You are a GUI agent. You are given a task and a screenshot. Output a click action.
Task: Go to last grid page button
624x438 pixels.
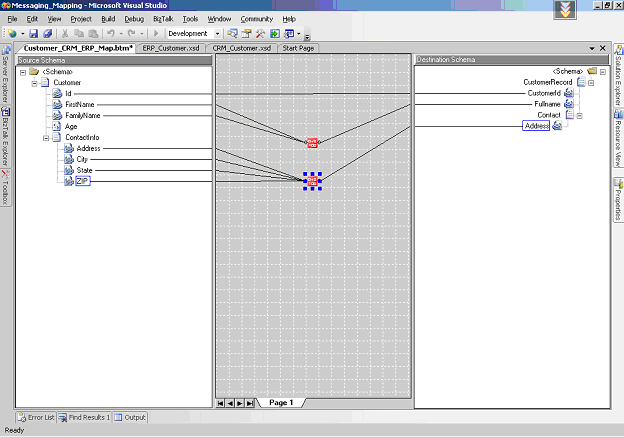click(250, 403)
